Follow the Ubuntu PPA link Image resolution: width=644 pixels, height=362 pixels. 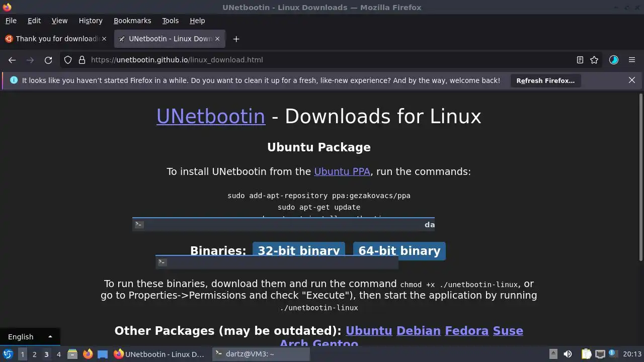[342, 171]
